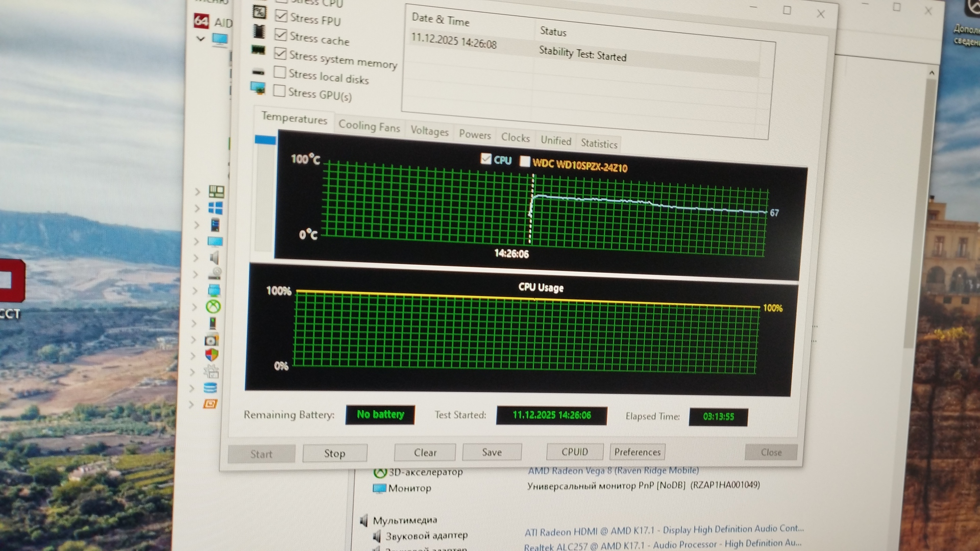
Task: Open the Statistics tab
Action: (599, 144)
